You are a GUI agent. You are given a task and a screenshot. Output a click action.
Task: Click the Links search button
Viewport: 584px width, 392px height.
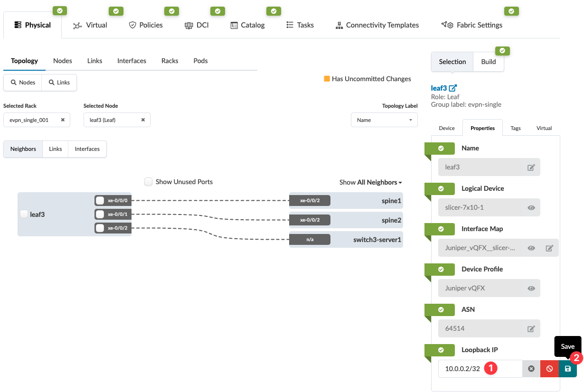59,83
